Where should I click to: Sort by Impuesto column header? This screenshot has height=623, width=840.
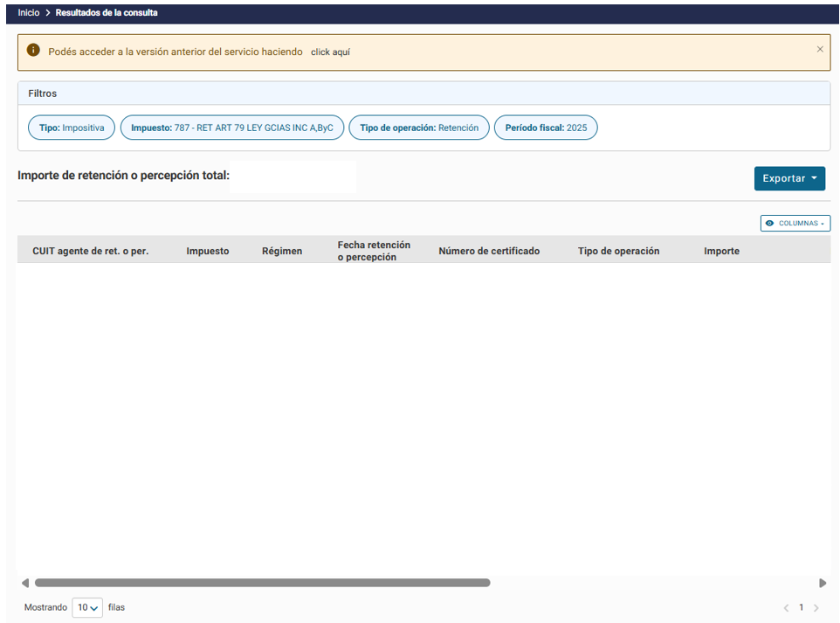207,251
